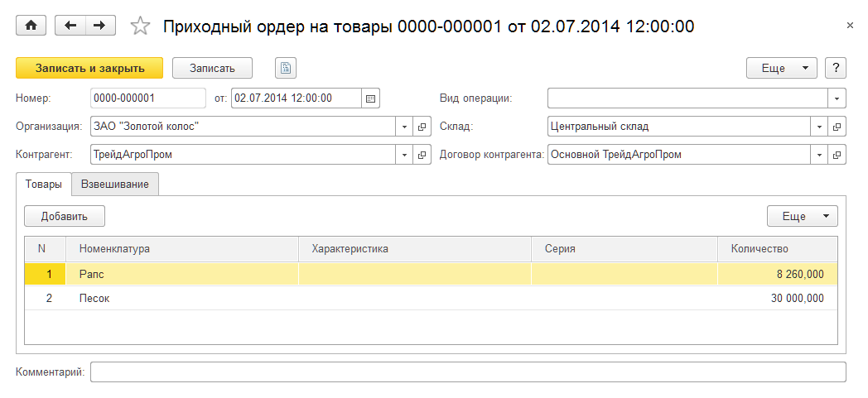868x398 pixels.
Task: Open Контрагент record with the open icon
Action: (x=422, y=155)
